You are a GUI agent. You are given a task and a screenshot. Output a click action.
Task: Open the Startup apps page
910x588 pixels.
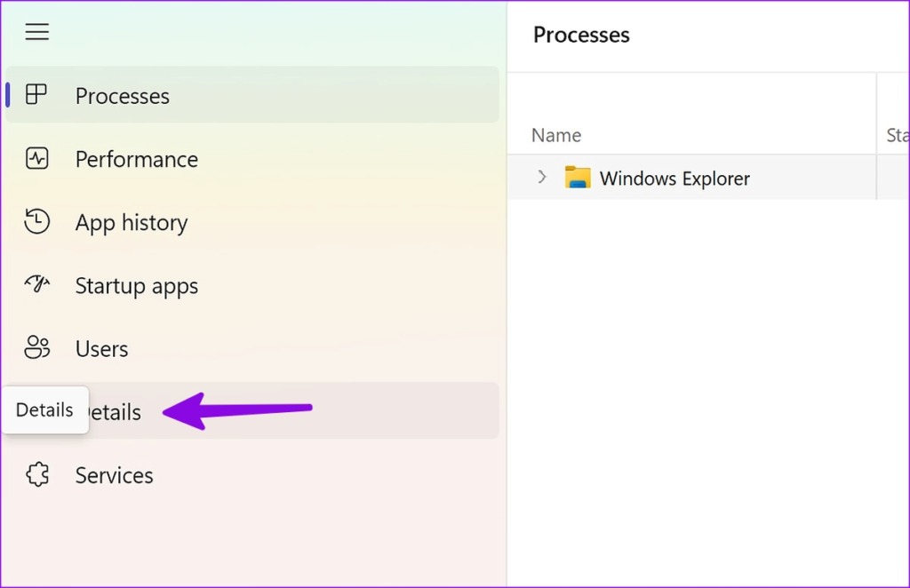137,285
